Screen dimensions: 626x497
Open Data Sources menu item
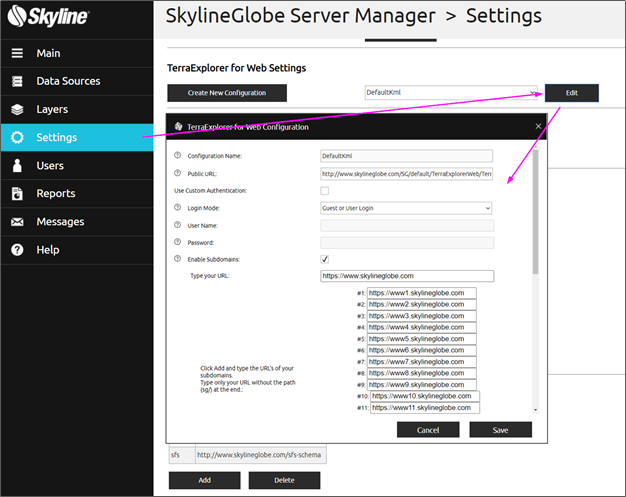77,81
